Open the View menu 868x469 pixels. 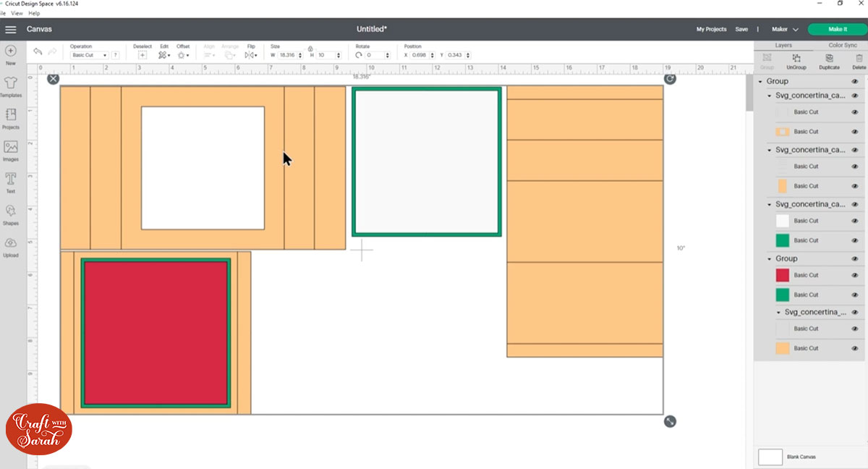[19, 13]
